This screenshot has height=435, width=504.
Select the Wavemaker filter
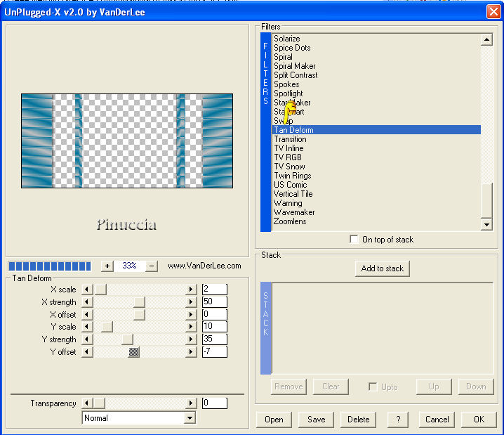point(294,212)
